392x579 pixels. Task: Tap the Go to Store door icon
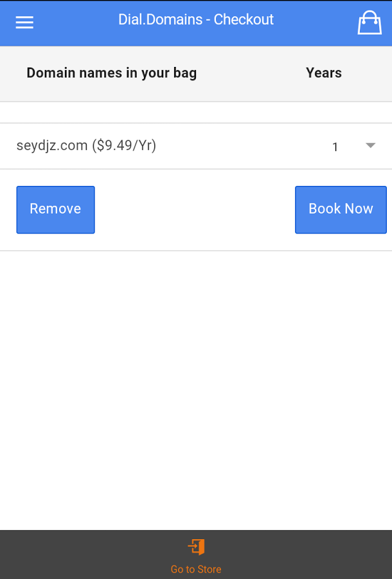[196, 547]
